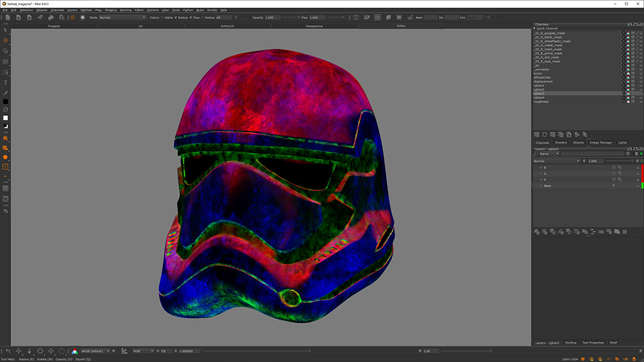Click the grid icon at end of Layers toolbar
The height and width of the screenshot is (362, 644).
pyautogui.click(x=625, y=232)
